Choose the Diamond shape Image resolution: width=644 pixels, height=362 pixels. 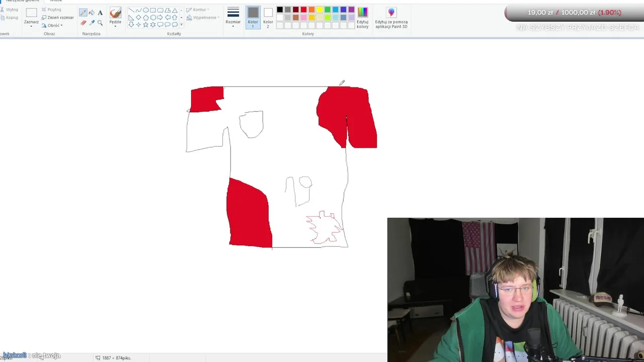coord(138,18)
